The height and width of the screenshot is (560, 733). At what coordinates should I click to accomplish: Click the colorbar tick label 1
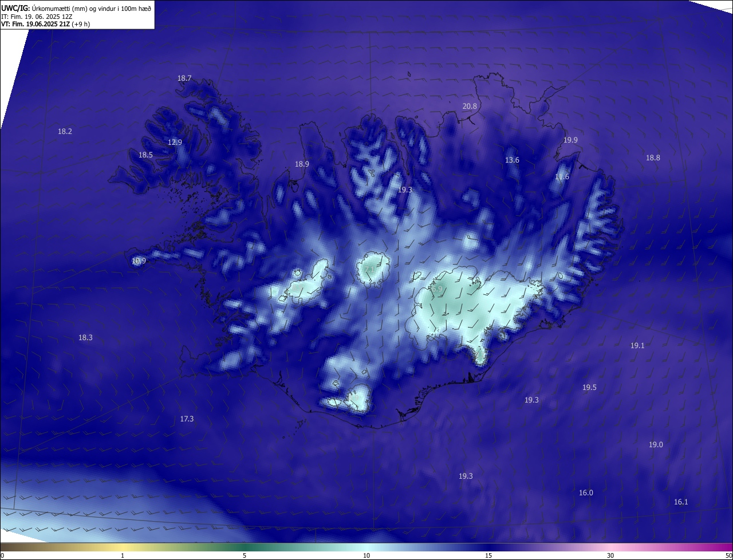123,555
